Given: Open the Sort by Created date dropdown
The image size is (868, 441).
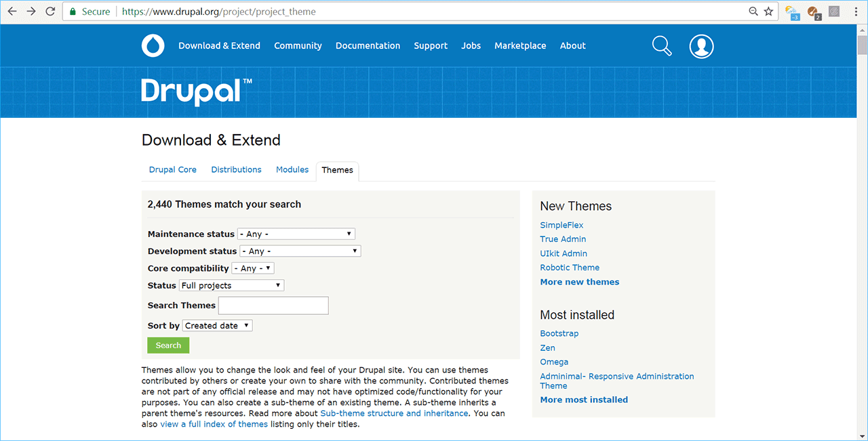Looking at the screenshot, I should (217, 325).
